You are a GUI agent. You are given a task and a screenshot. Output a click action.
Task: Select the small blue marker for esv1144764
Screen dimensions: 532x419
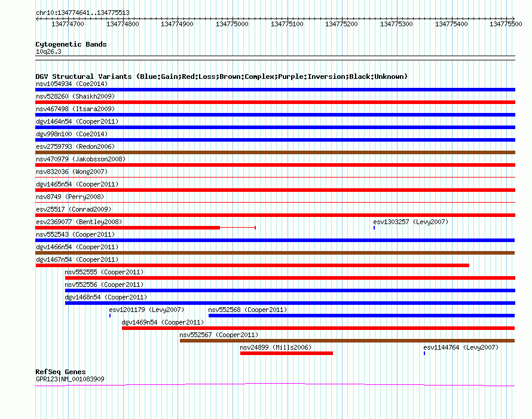(x=424, y=353)
